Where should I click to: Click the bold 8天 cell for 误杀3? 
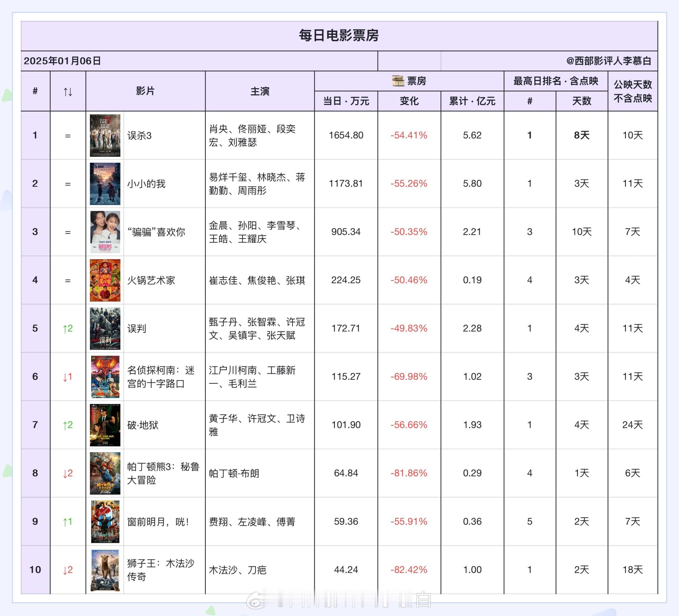(582, 135)
